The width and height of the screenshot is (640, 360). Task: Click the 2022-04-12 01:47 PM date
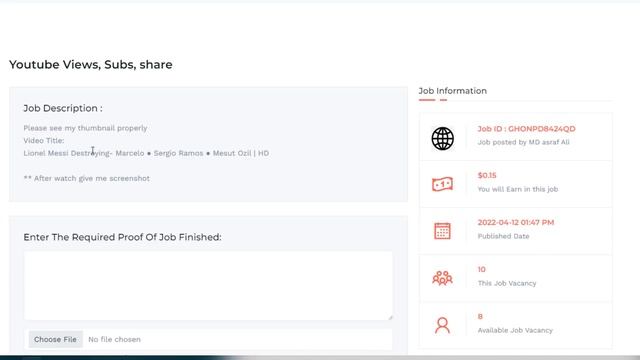pyautogui.click(x=516, y=222)
